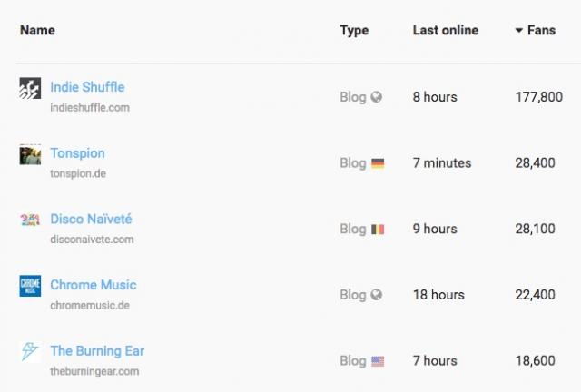Screen dimensions: 581x392
Task: Click the German flag in Tonspion row
Action: (x=378, y=163)
